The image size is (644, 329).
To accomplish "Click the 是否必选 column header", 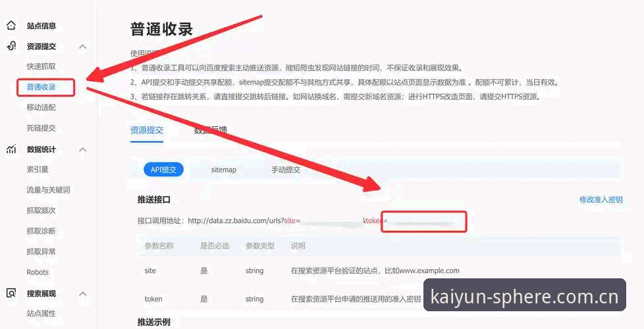I will pyautogui.click(x=215, y=245).
